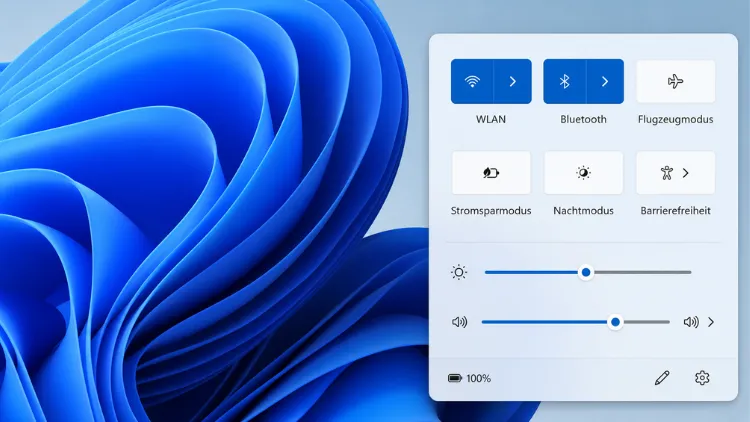Screen dimensions: 750x422
Task: Open the WLAN network list chevron
Action: point(512,81)
